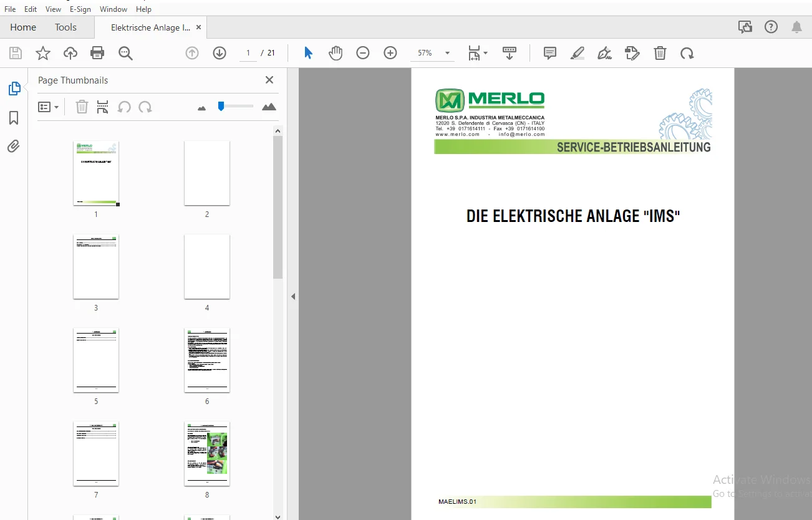This screenshot has width=812, height=520.
Task: Reduce thumbnail size small mountain icon
Action: pyautogui.click(x=201, y=108)
